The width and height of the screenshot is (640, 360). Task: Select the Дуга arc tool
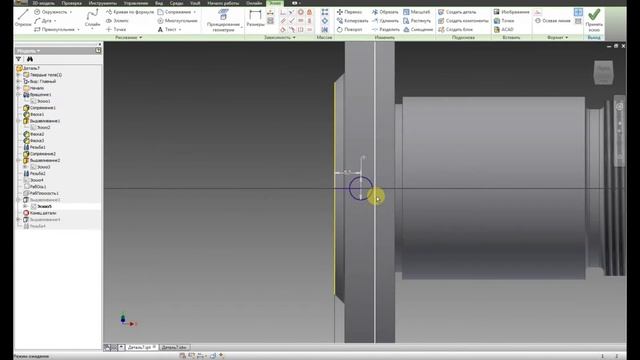click(43, 21)
